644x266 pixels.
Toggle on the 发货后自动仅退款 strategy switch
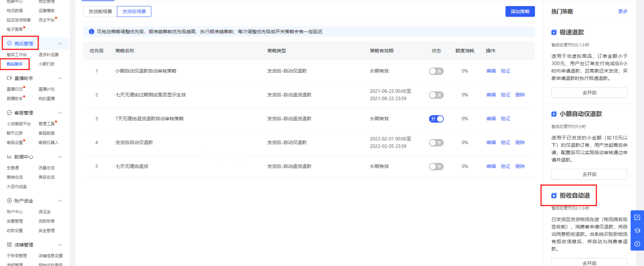click(x=436, y=143)
